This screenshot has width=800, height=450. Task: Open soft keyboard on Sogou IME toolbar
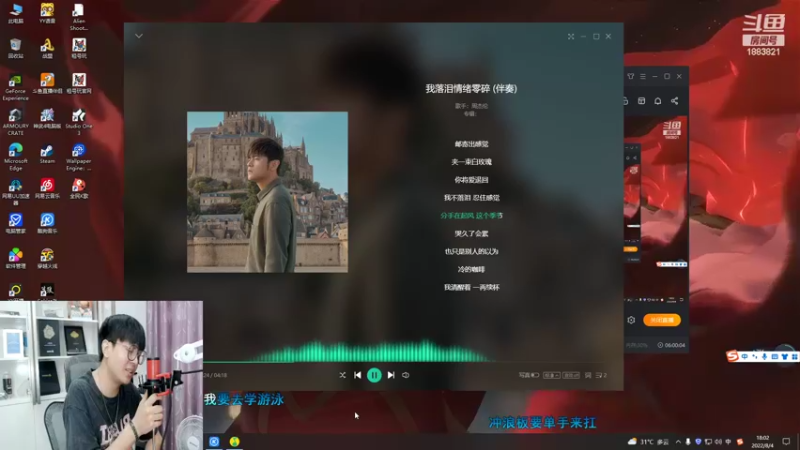click(x=774, y=356)
